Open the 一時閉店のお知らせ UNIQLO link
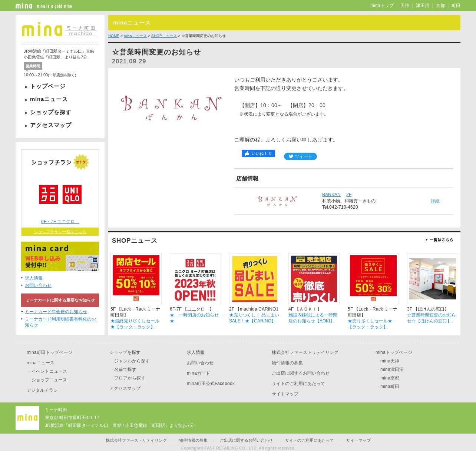The image size is (476, 451). tap(196, 318)
